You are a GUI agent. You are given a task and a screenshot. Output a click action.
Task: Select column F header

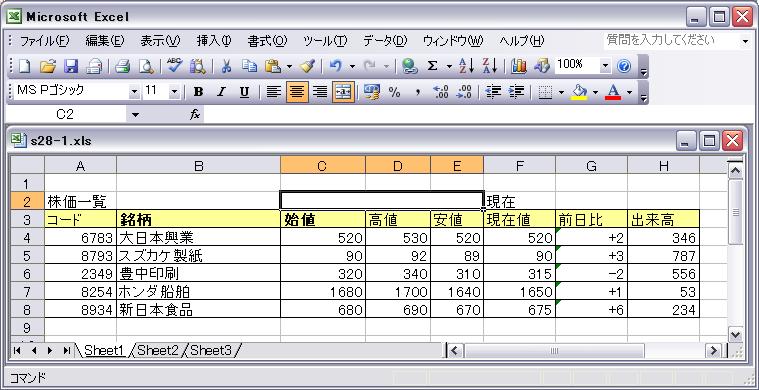pyautogui.click(x=519, y=166)
